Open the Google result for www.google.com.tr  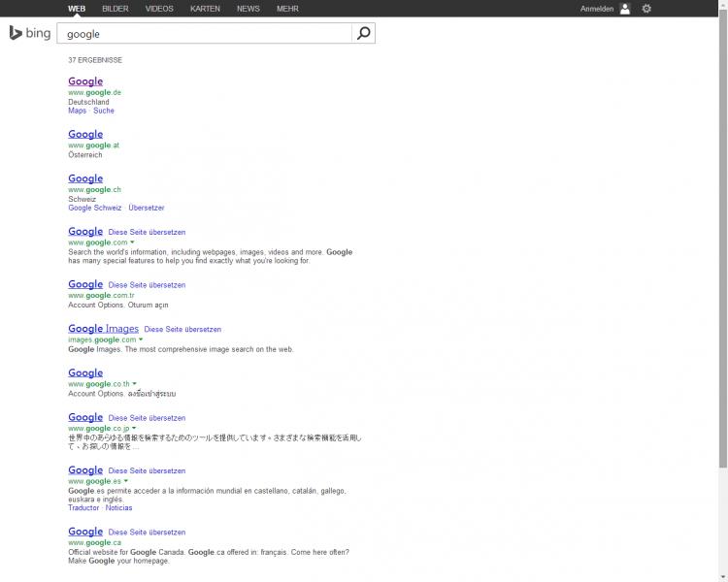point(85,284)
